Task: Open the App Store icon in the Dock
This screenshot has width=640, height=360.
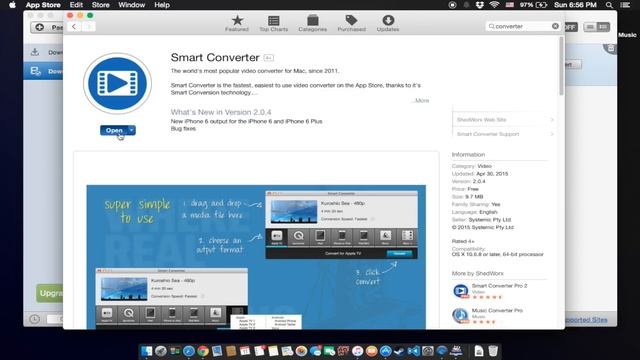Action: 385,351
